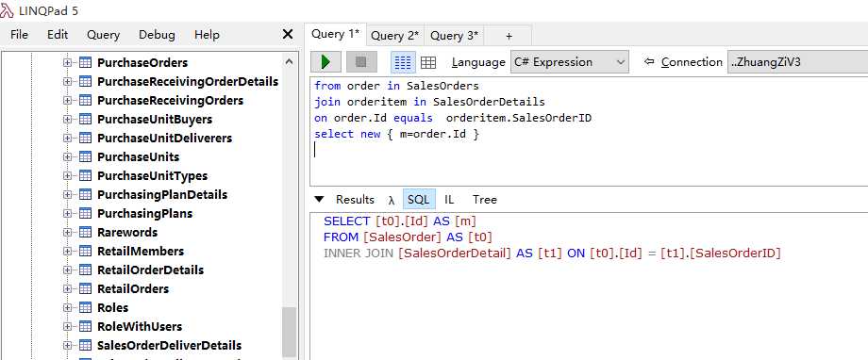
Task: Toggle the IL output view
Action: click(x=449, y=200)
